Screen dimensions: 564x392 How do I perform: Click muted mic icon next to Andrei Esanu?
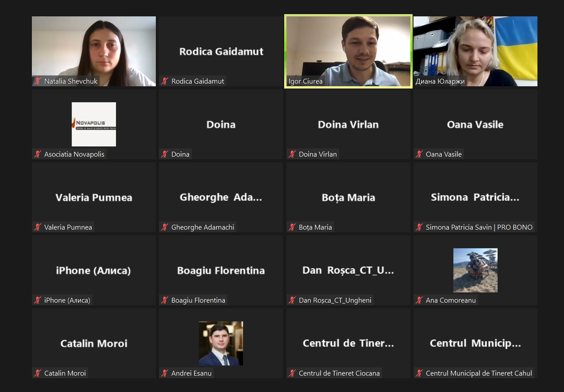tap(165, 373)
